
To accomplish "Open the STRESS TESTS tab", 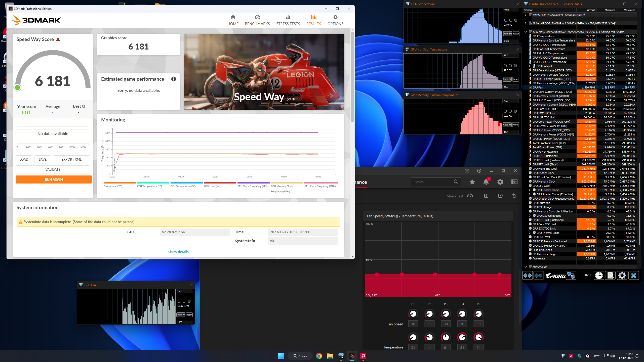I will [x=288, y=20].
